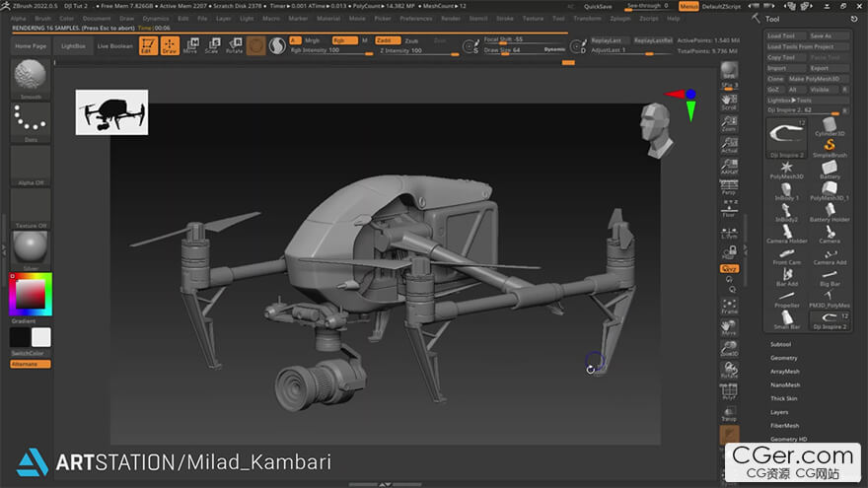The height and width of the screenshot is (488, 868).
Task: Click the Load Tool button
Action: pyautogui.click(x=785, y=35)
